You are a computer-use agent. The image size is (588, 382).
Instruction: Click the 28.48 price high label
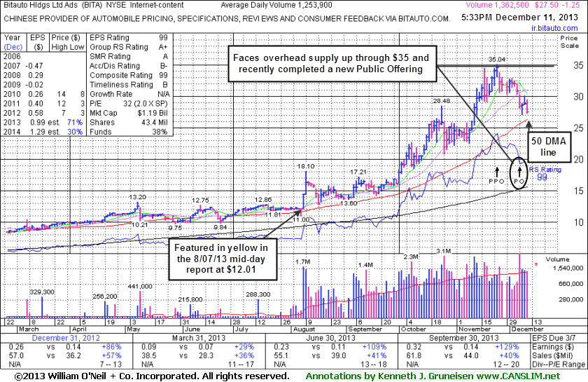[442, 101]
